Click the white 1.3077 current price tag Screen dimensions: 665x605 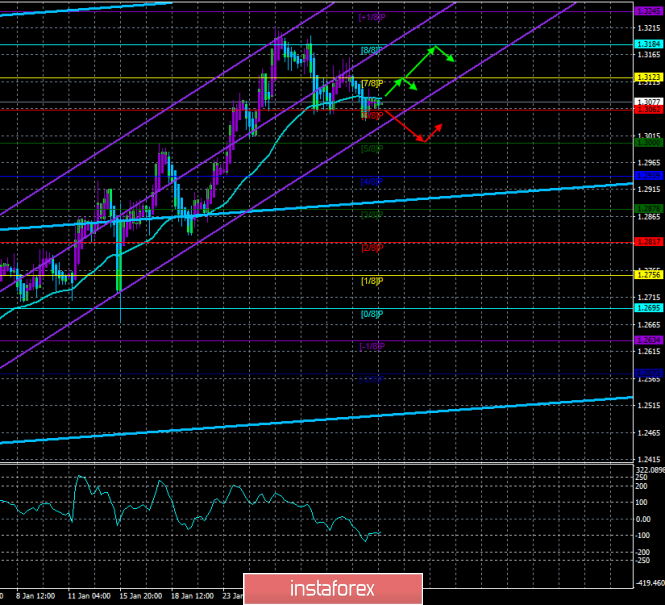coord(648,102)
